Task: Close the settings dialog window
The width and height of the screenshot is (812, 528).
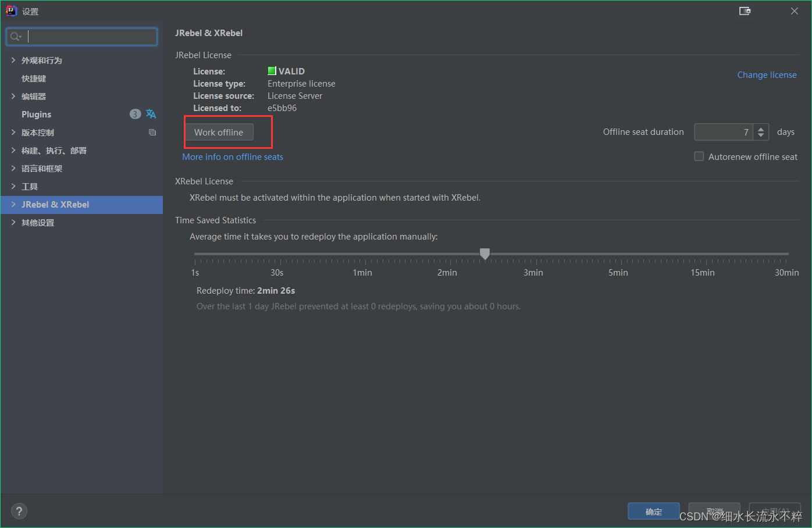Action: click(x=795, y=11)
